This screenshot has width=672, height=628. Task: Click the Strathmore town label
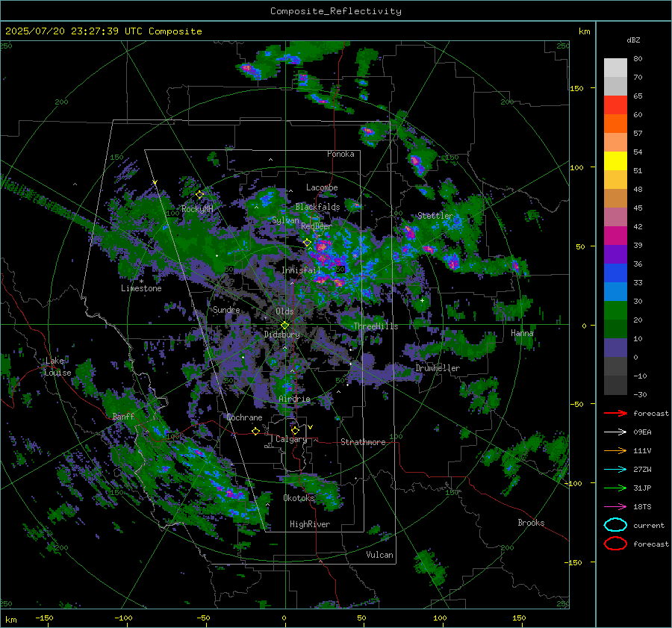pyautogui.click(x=363, y=442)
